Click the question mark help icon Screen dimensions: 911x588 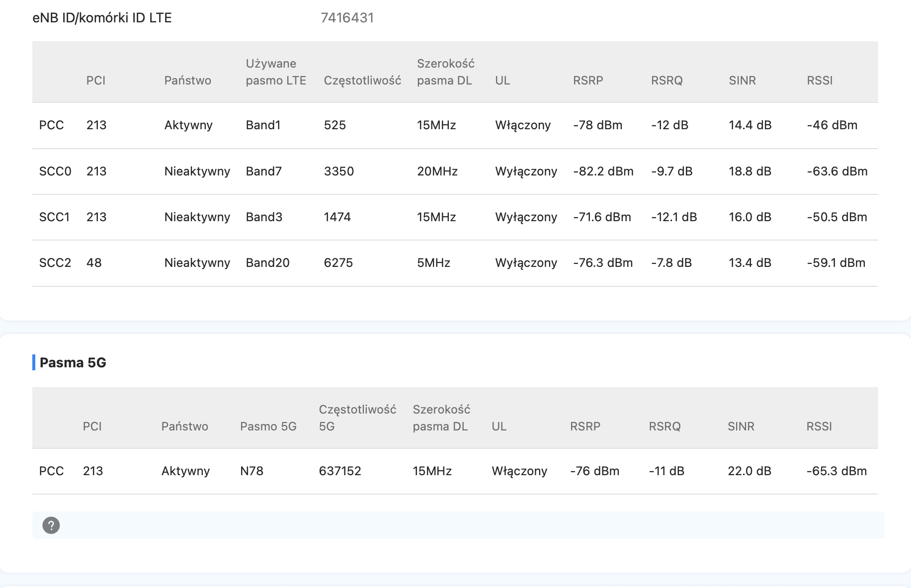[x=51, y=525]
